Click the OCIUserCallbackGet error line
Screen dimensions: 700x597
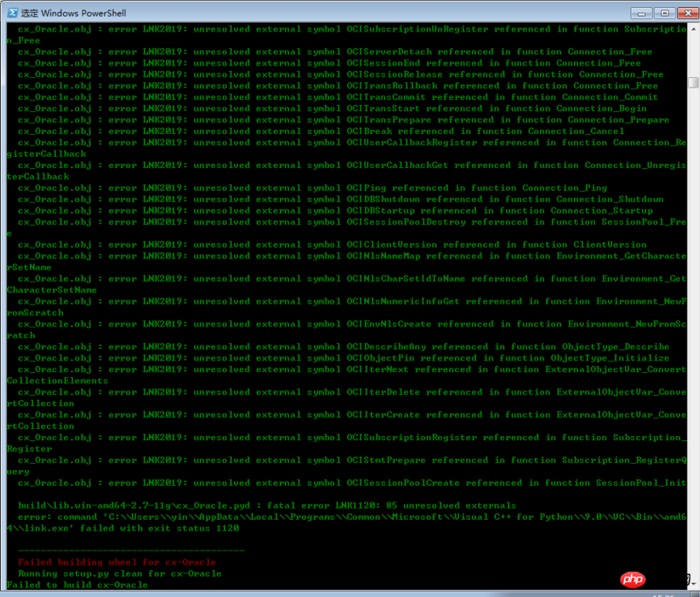point(346,171)
